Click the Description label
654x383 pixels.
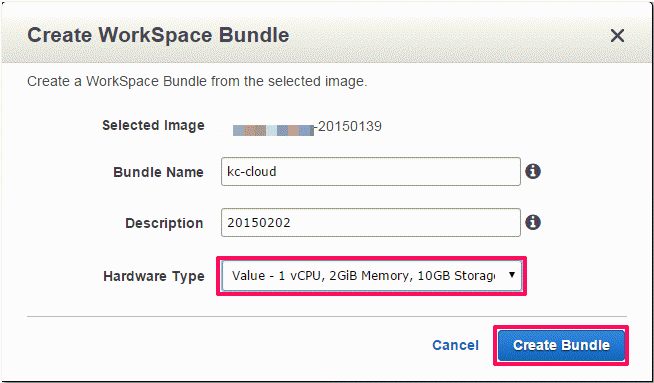[164, 223]
